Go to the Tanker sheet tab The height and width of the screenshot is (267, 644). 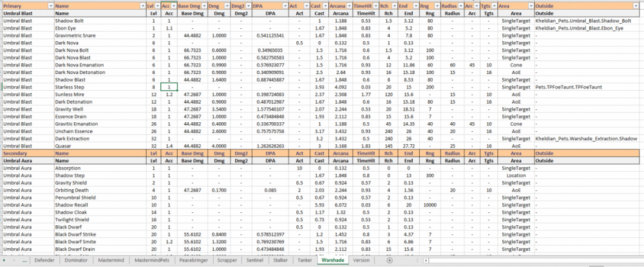304,261
